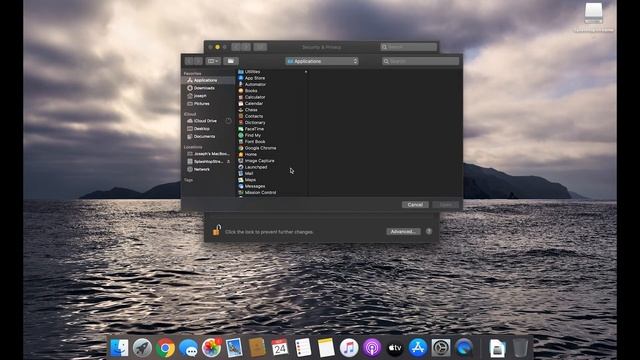The image size is (640, 360).
Task: Open the drive icon on the desktop
Action: coord(593,14)
